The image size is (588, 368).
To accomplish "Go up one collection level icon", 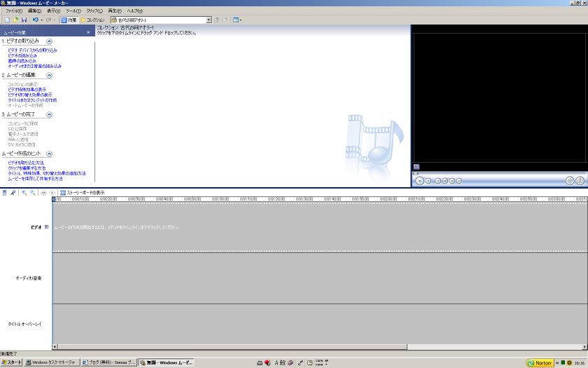I will pos(217,20).
